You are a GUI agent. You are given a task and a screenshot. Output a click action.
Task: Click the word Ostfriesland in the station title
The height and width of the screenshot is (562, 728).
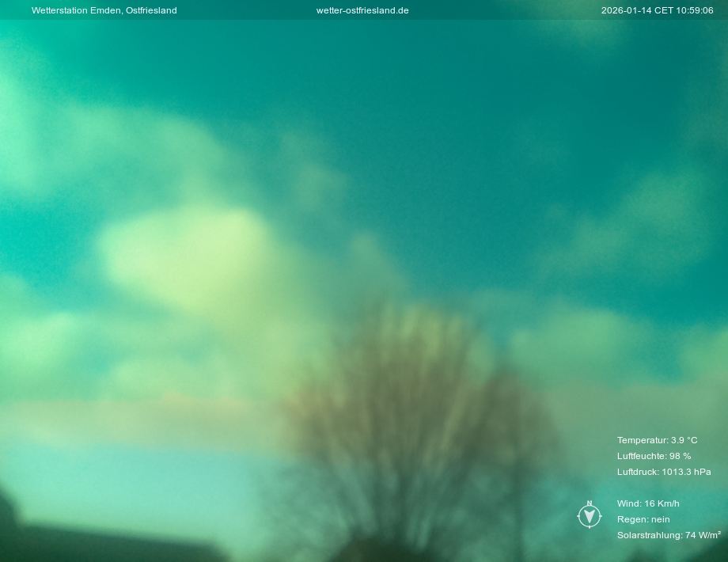151,10
